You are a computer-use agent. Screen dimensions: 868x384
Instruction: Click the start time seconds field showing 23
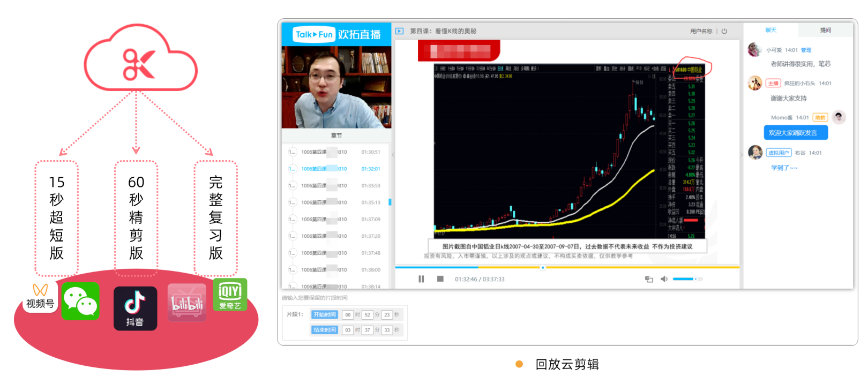tap(387, 315)
